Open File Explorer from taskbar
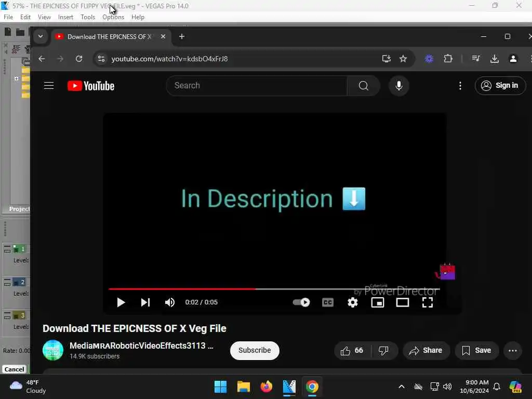532x399 pixels. click(244, 387)
